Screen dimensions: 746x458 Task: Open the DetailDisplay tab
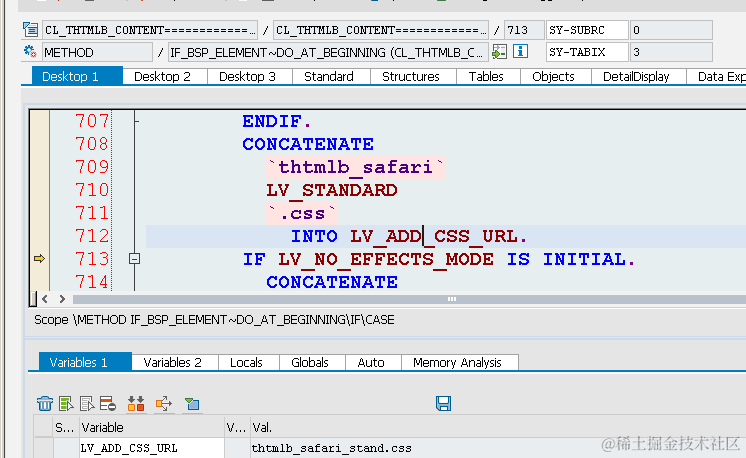click(x=636, y=77)
